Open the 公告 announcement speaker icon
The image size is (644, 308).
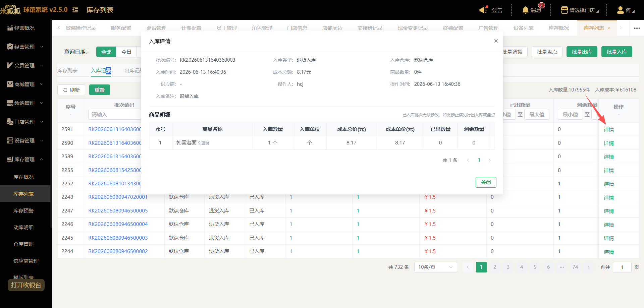483,10
